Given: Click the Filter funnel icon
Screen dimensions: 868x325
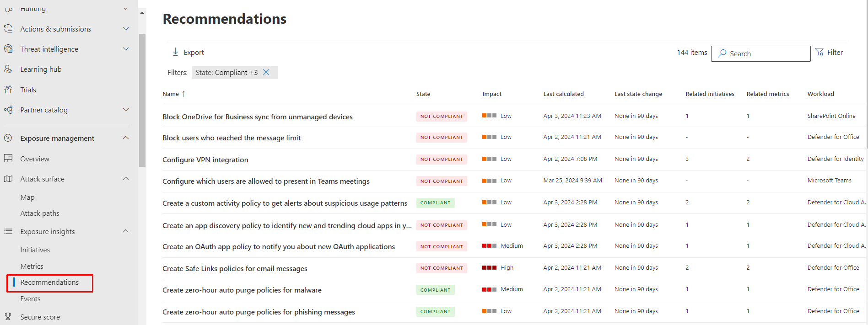Looking at the screenshot, I should tap(819, 52).
